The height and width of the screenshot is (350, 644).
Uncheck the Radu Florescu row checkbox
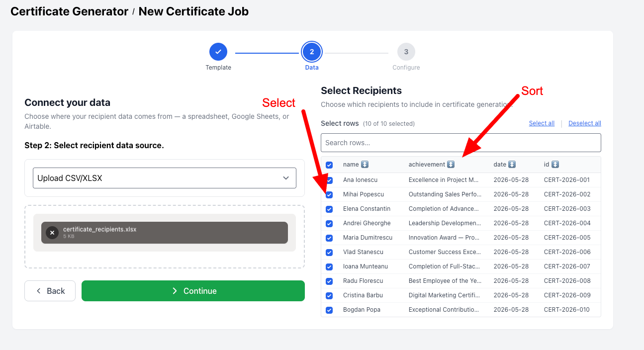[x=329, y=281]
